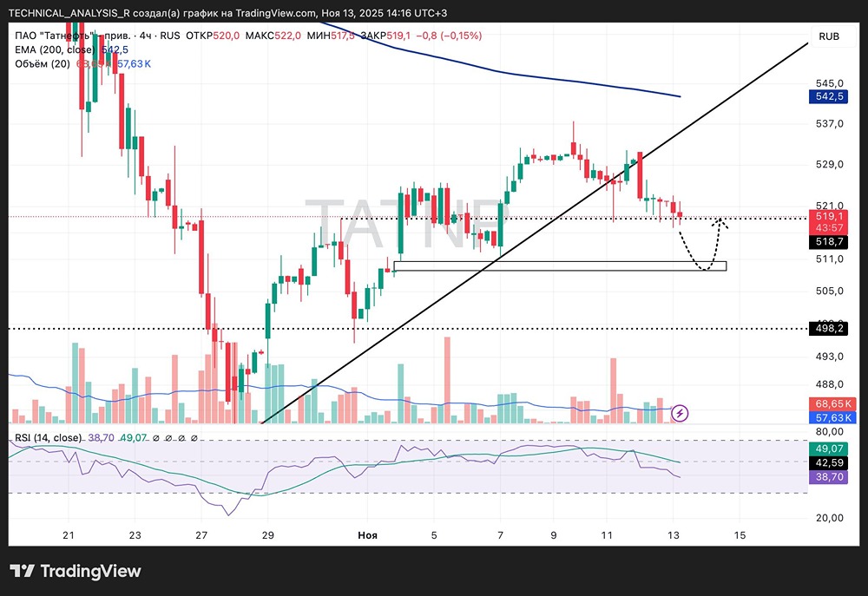Image resolution: width=868 pixels, height=596 pixels.
Task: Click the 493,0 price scale value
Action: coord(829,357)
